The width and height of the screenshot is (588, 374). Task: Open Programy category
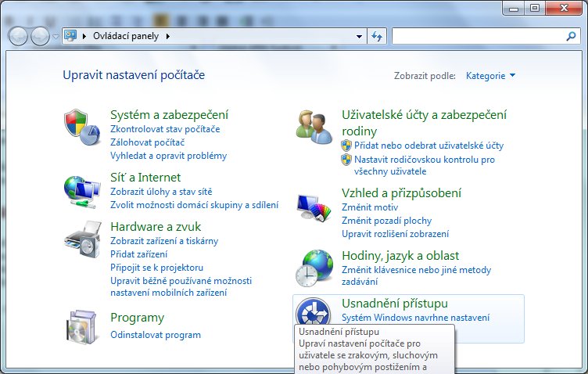pyautogui.click(x=138, y=318)
